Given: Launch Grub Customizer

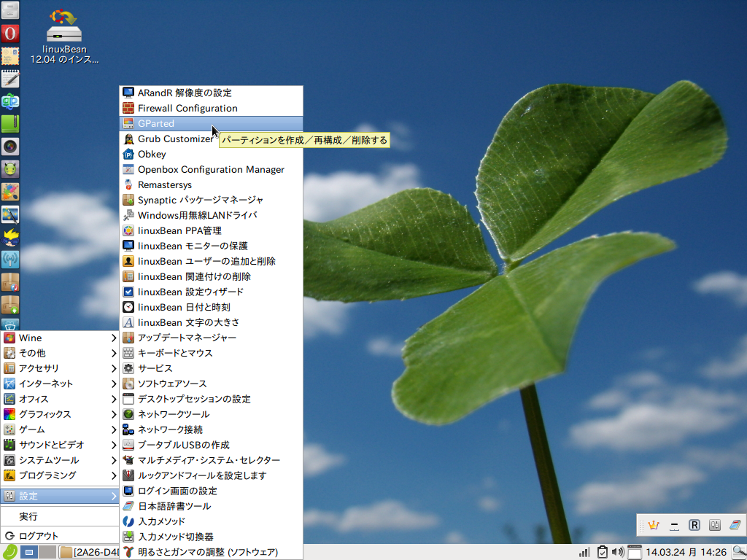Looking at the screenshot, I should point(211,139).
